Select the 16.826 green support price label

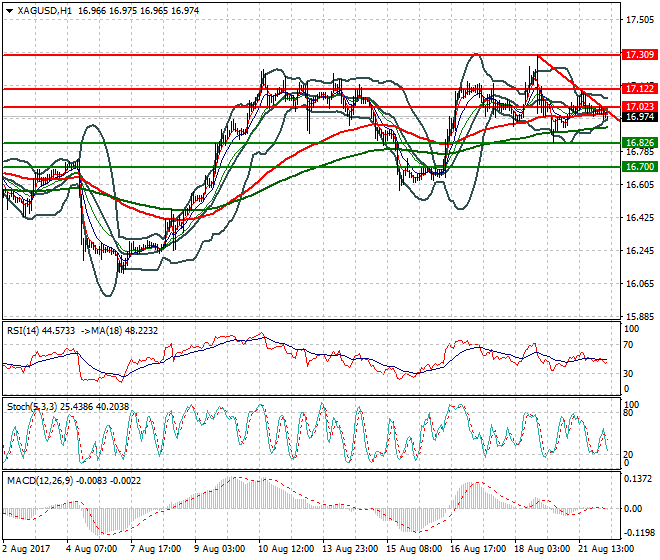point(639,143)
